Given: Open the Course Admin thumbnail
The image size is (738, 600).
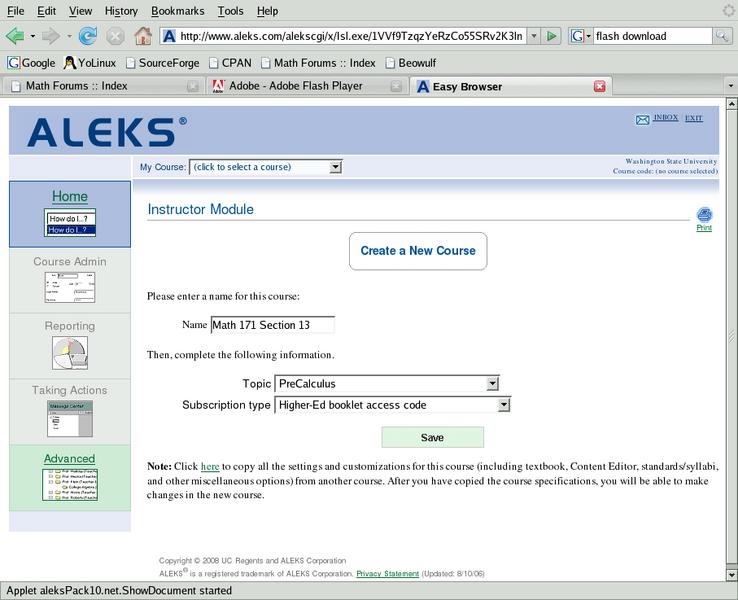Looking at the screenshot, I should coord(70,287).
